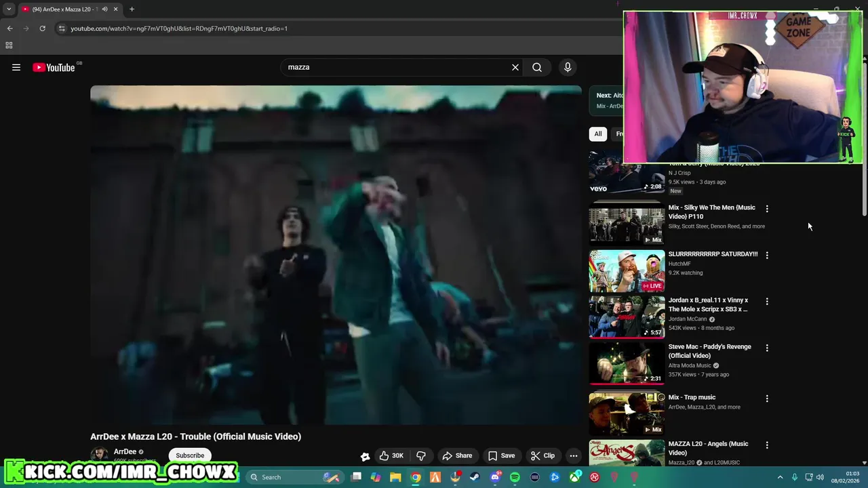
Task: Open Mix - Silky We The Men title
Action: [x=711, y=212]
